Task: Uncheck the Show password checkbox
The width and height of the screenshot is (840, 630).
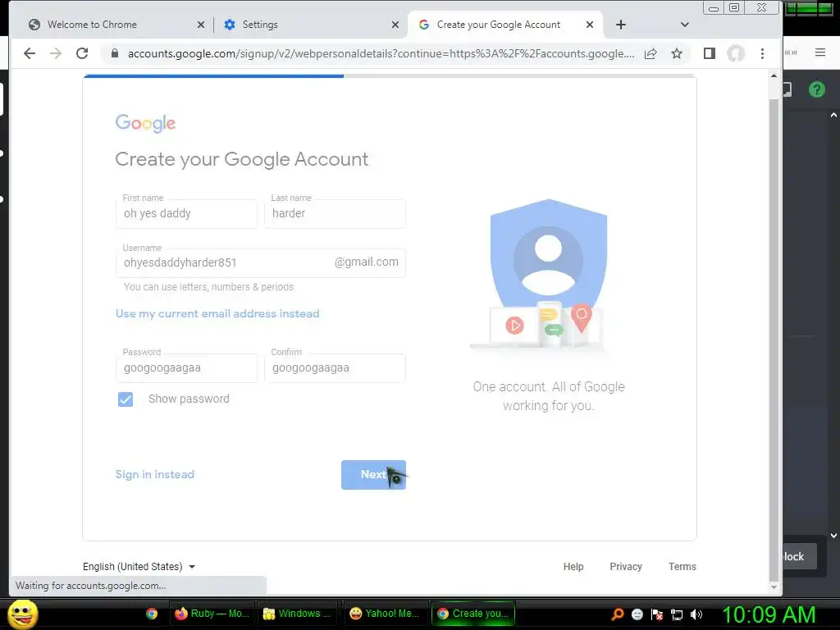Action: tap(126, 399)
